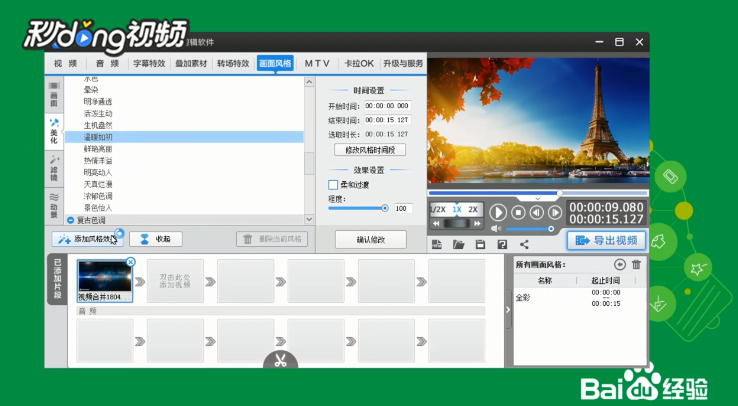Click the 开始时间 input field

(388, 106)
